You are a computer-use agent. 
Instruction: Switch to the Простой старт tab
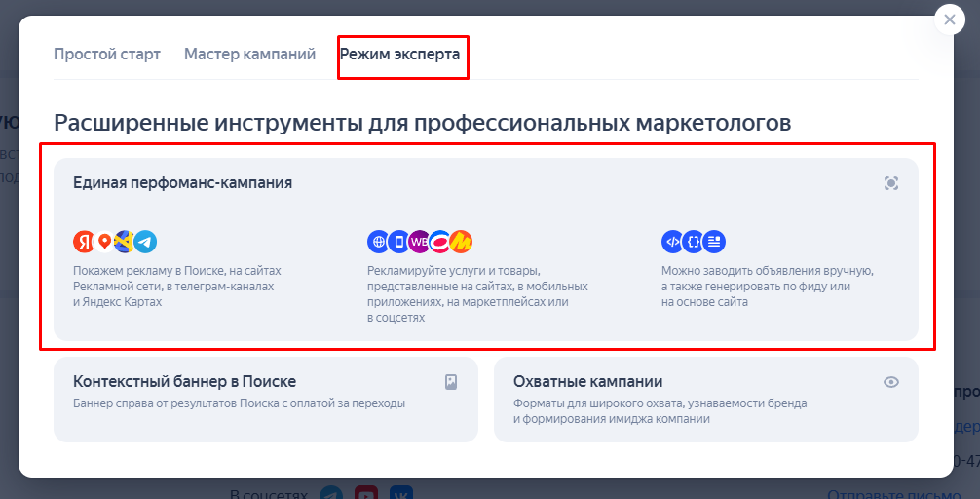click(107, 55)
